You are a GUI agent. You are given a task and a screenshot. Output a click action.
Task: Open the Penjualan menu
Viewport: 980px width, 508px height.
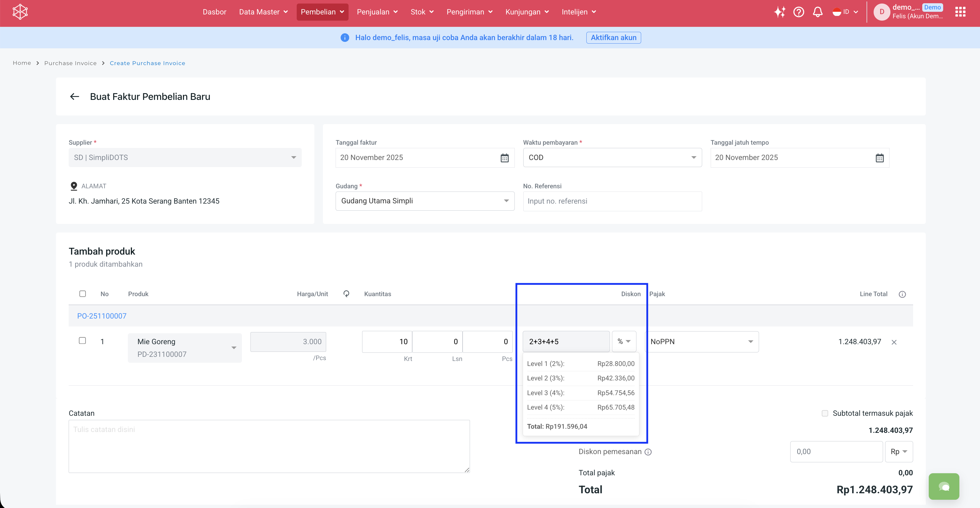point(377,12)
